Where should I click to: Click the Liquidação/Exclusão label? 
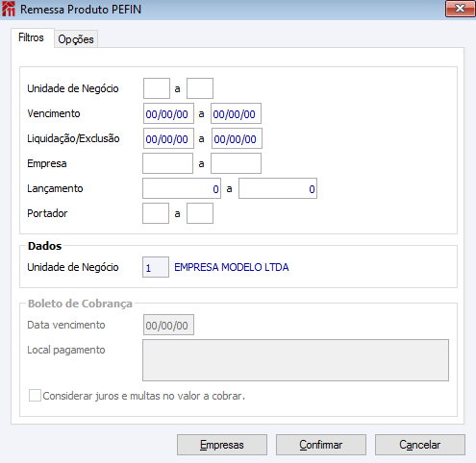tap(73, 138)
